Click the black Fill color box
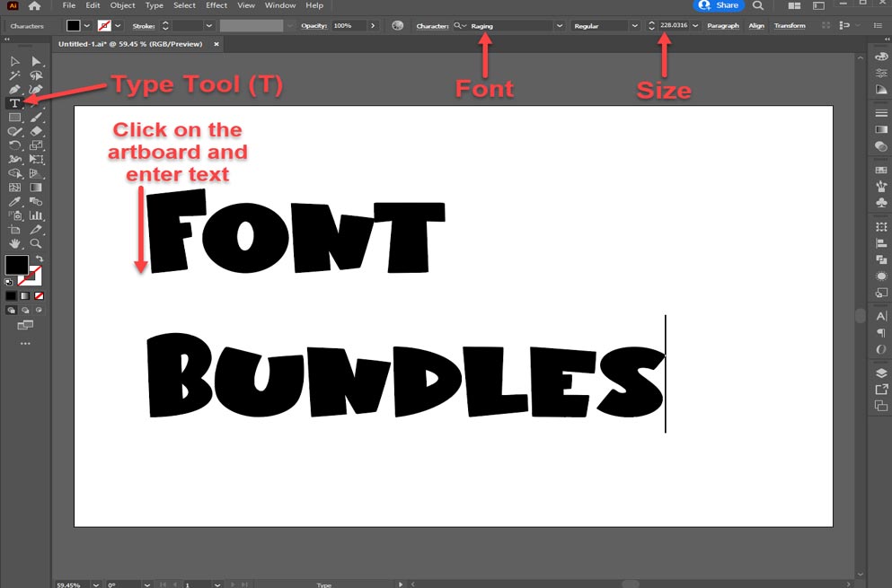 coord(16,265)
